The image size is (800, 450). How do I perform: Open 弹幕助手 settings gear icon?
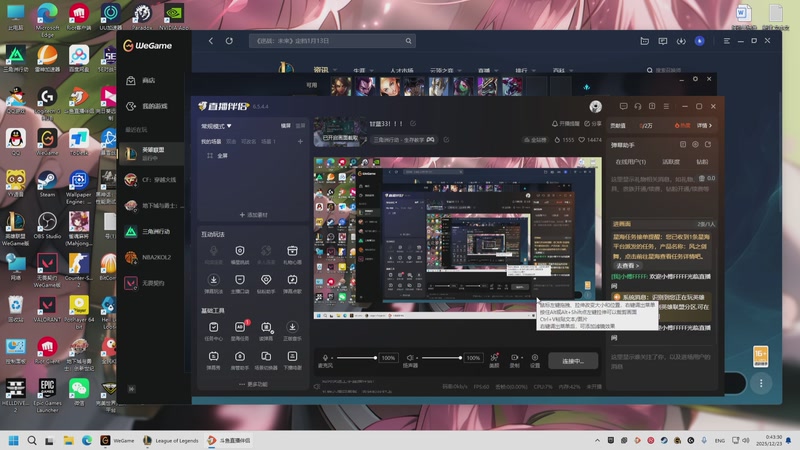tap(695, 145)
